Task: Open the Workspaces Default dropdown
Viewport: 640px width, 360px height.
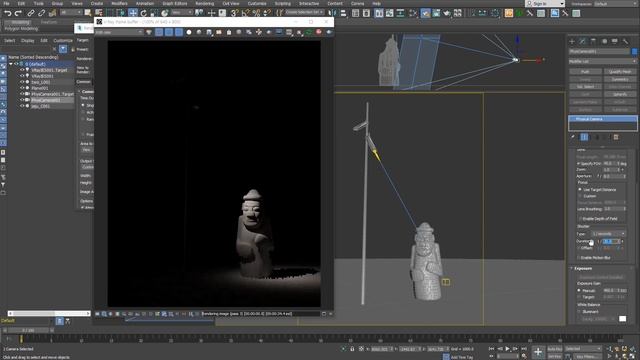Action: [x=616, y=4]
